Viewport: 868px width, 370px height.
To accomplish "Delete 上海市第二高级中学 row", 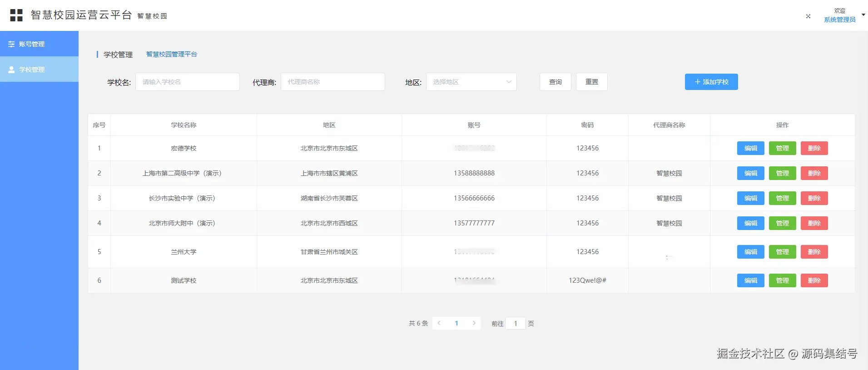I will tap(814, 173).
